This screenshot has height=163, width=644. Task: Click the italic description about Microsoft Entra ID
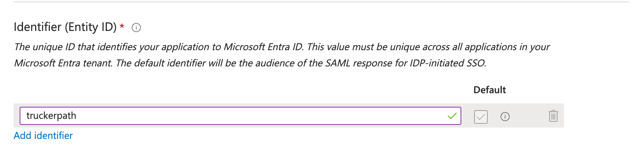[x=281, y=47]
